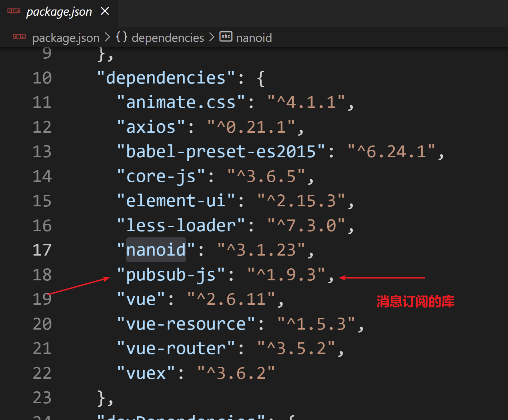The width and height of the screenshot is (508, 420).
Task: Click line number 10 in the gutter
Action: [x=42, y=78]
